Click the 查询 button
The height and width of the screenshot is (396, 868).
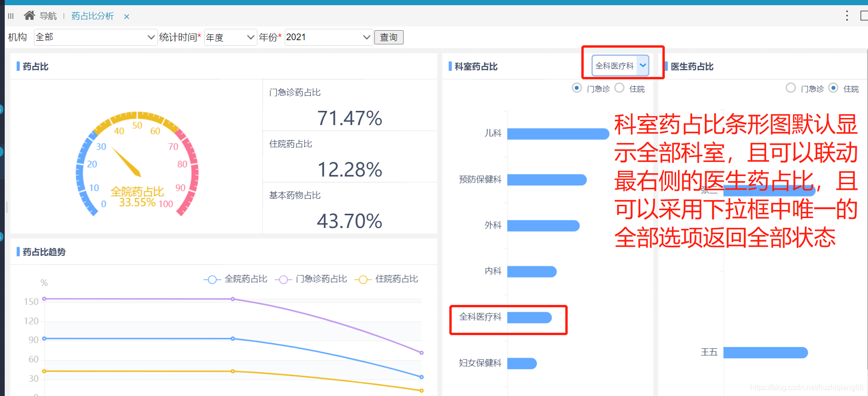pyautogui.click(x=389, y=37)
